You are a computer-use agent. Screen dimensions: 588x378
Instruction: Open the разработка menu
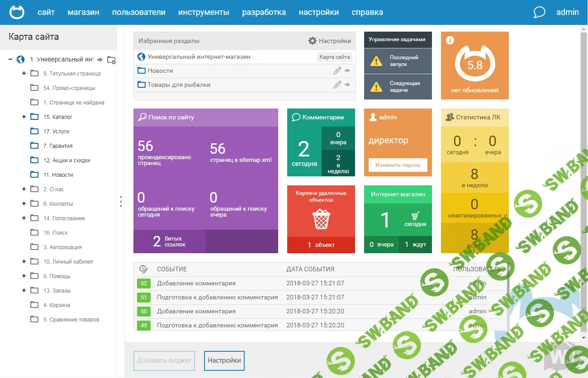[x=264, y=12]
